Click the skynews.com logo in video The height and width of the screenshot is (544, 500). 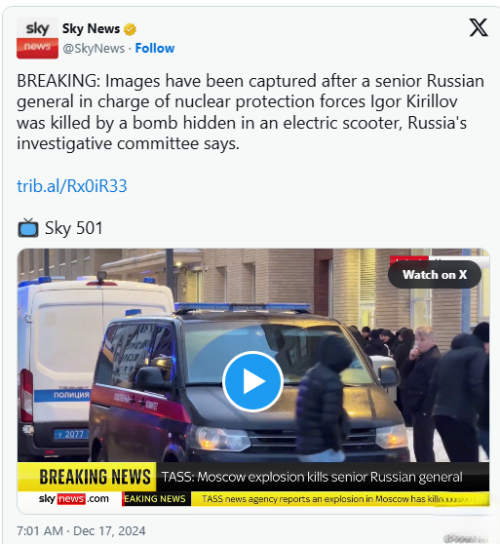pyautogui.click(x=74, y=499)
